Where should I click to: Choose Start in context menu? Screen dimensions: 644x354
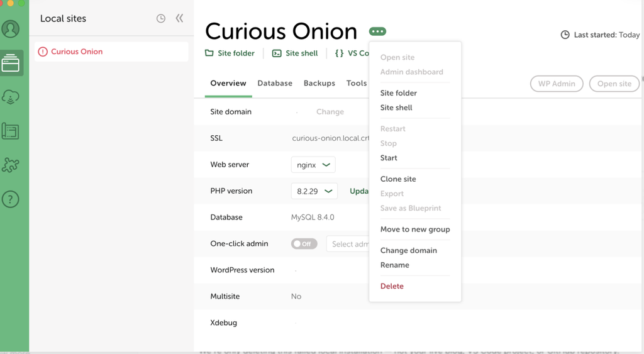[389, 158]
